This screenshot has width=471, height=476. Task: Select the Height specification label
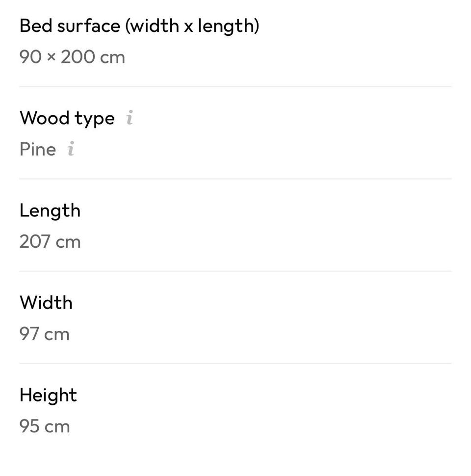[48, 396]
